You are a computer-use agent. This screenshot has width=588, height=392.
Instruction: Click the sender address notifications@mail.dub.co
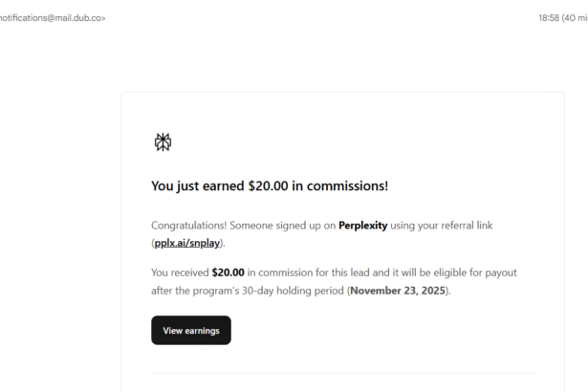[53, 18]
